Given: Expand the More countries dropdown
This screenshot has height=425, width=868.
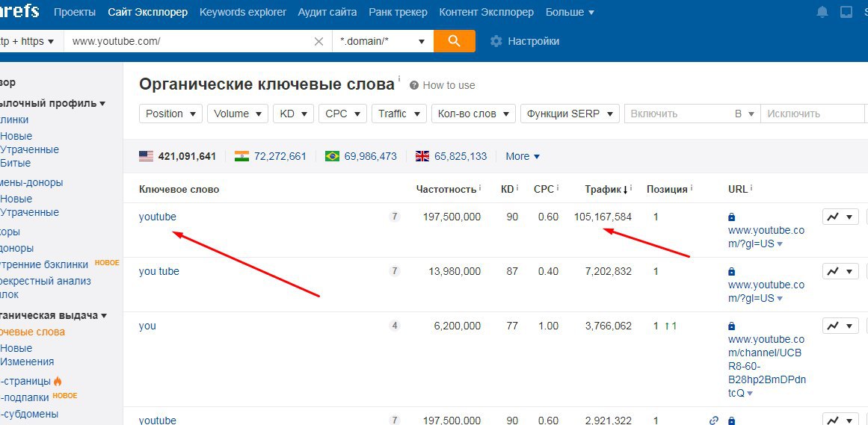Looking at the screenshot, I should point(523,156).
